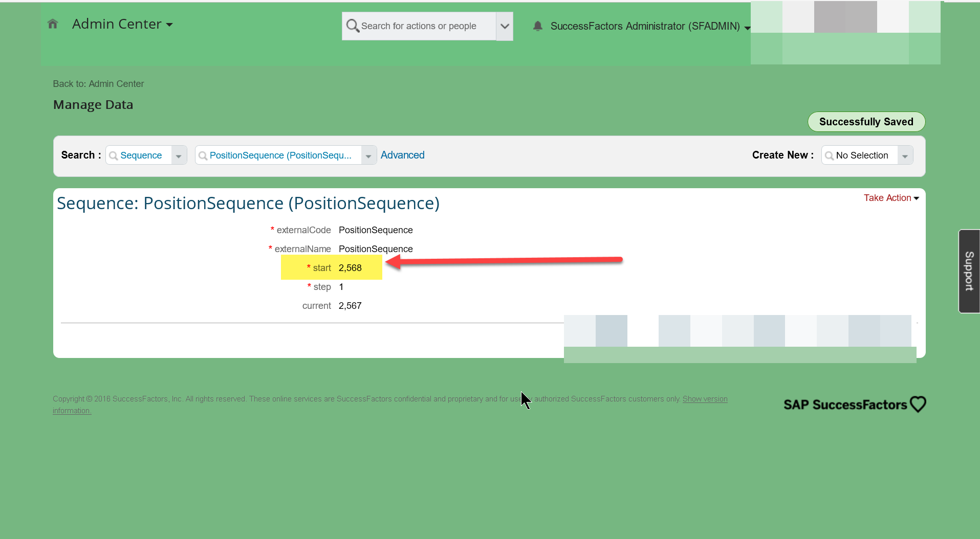Image resolution: width=980 pixels, height=539 pixels.
Task: Click the externalName value PositionSequence
Action: (376, 249)
